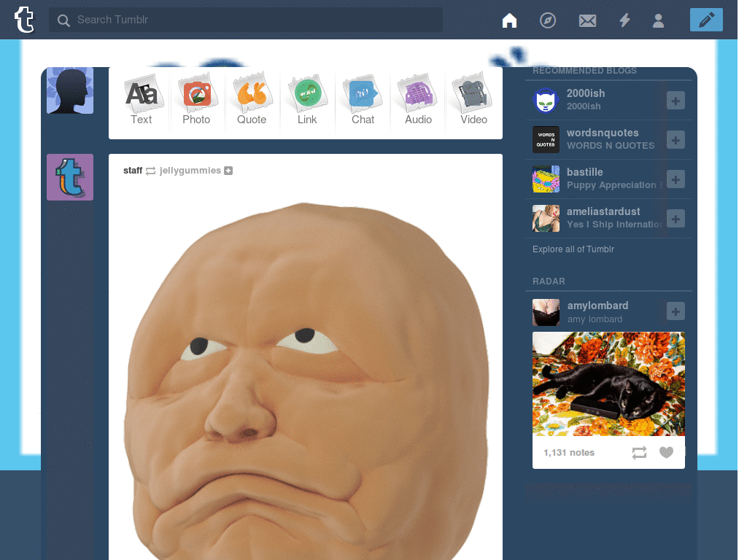Screen dimensions: 747x560
Task: Open the Inbox envelope icon
Action: click(587, 20)
